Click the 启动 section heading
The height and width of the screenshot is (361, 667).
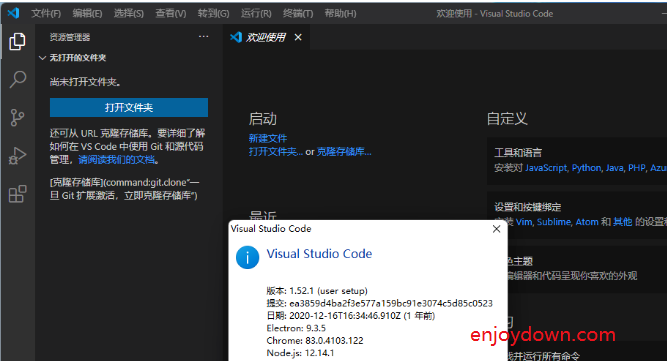(x=262, y=119)
